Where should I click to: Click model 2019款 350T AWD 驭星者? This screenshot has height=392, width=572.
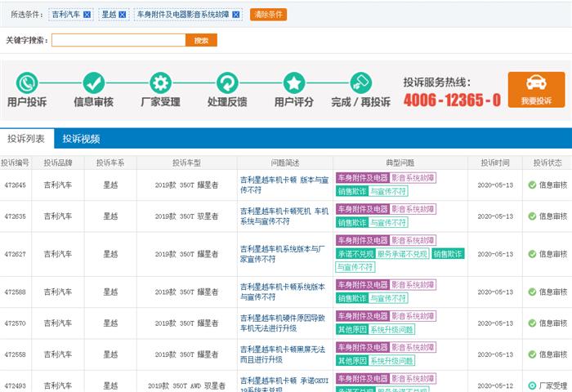[186, 385]
